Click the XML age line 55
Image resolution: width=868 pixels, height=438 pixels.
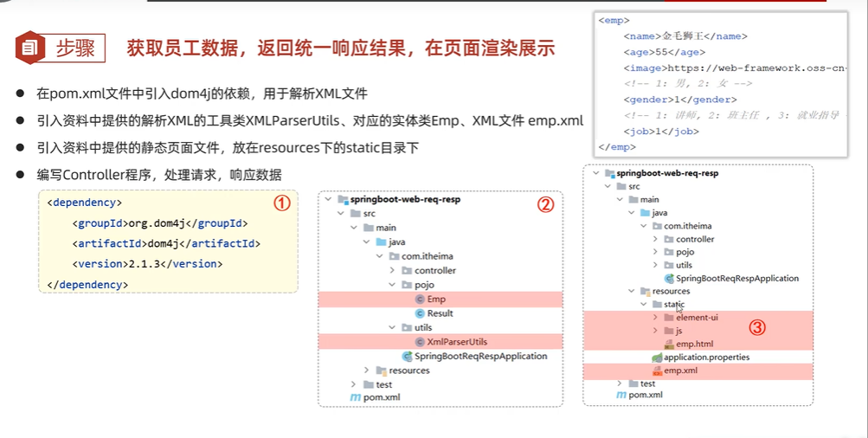665,52
